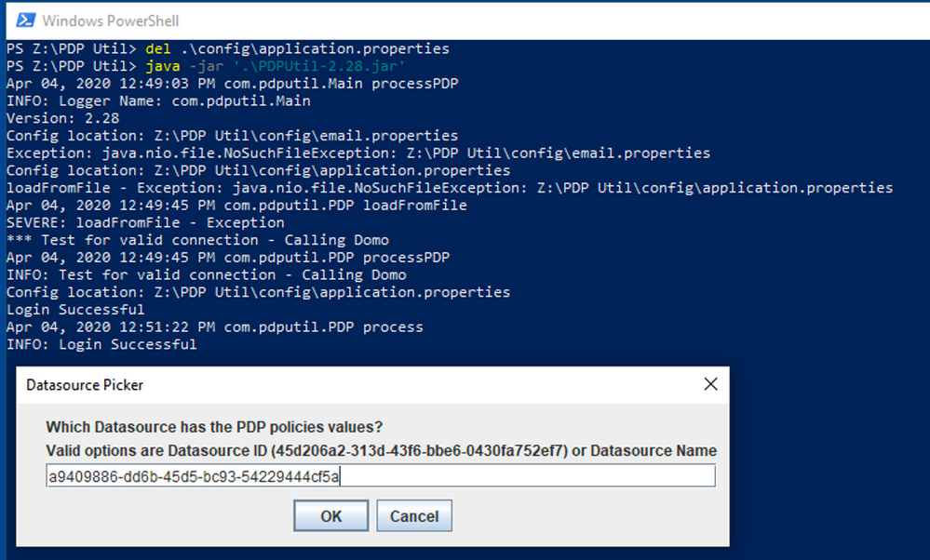
Task: Click the Datasource Picker dialog title bar
Action: coord(372,385)
